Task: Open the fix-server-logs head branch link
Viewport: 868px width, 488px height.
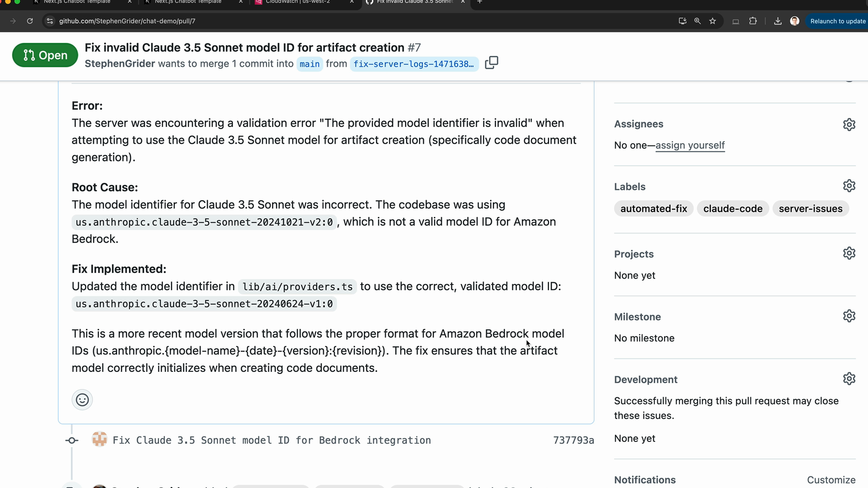Action: [x=414, y=64]
